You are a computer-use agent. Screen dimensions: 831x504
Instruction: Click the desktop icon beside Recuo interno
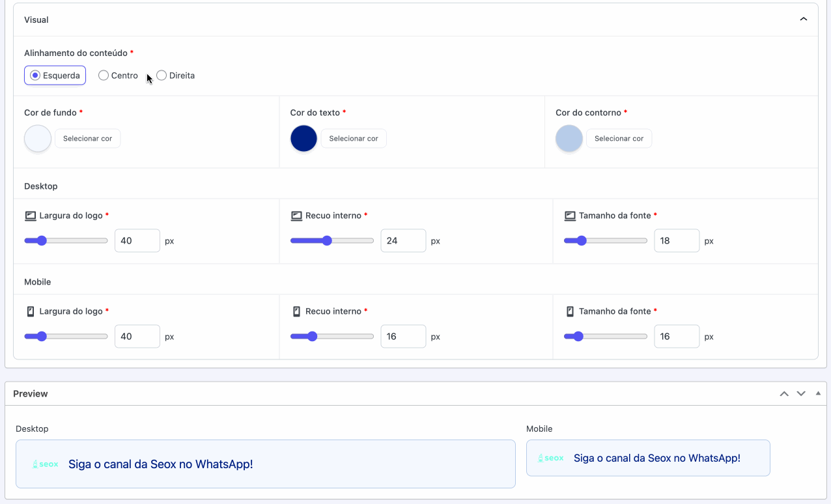point(296,216)
